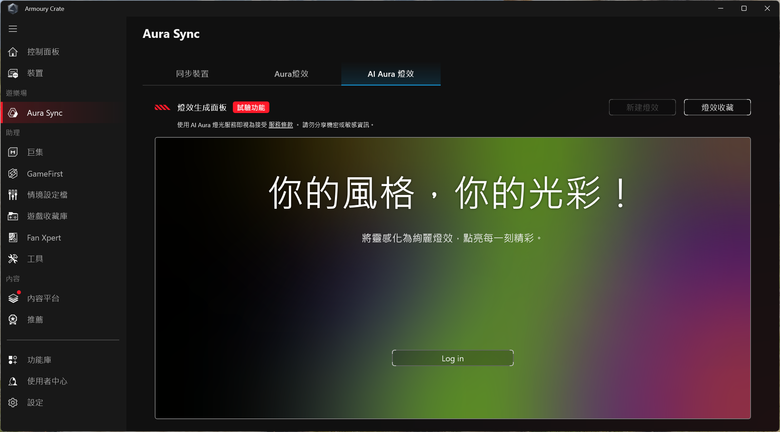Click the red 試驗功能 badge
The width and height of the screenshot is (780, 432).
(x=251, y=108)
